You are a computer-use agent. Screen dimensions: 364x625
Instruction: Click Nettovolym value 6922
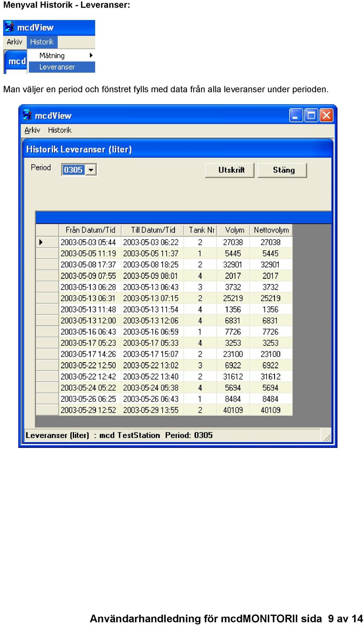pyautogui.click(x=271, y=365)
